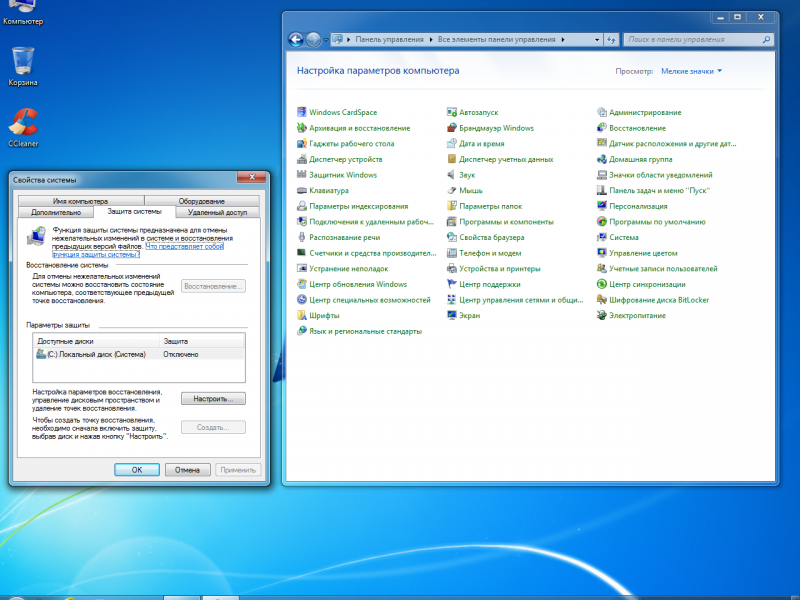Open the Восстановление icon in Control Panel
The height and width of the screenshot is (600, 800).
[602, 128]
